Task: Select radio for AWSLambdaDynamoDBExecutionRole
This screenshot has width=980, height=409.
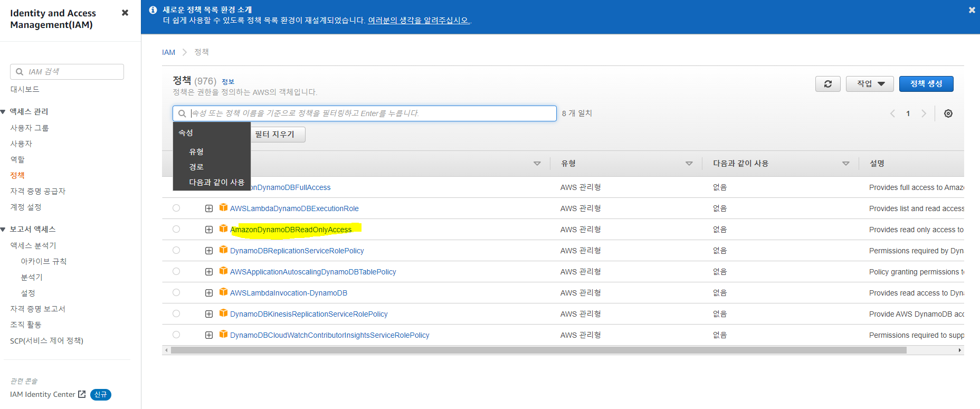Action: [x=176, y=208]
